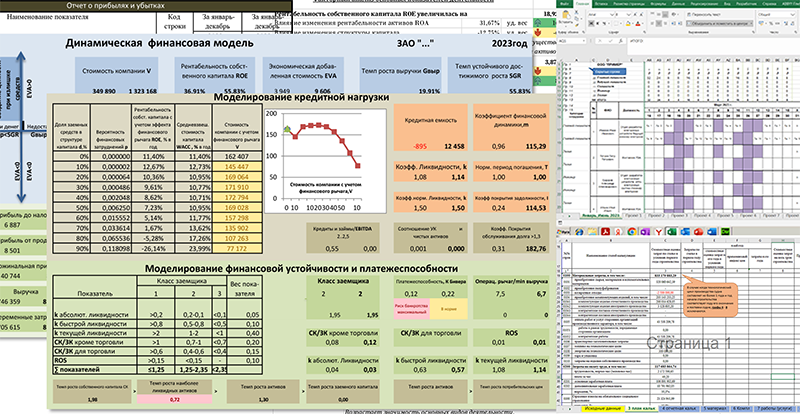Screen dimensions: 800x414
Task: Toggle Bold formatting in the ribbon
Action: (x=591, y=23)
